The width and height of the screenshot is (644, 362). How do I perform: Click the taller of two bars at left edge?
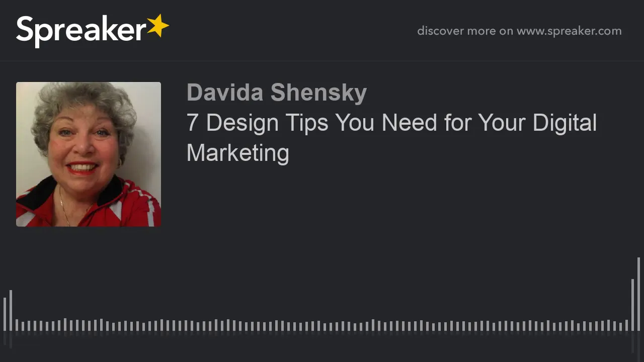tap(11, 310)
